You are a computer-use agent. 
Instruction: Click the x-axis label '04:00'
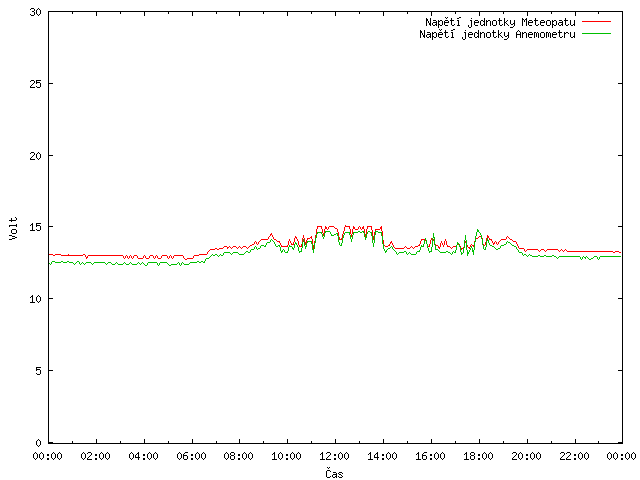point(143,456)
